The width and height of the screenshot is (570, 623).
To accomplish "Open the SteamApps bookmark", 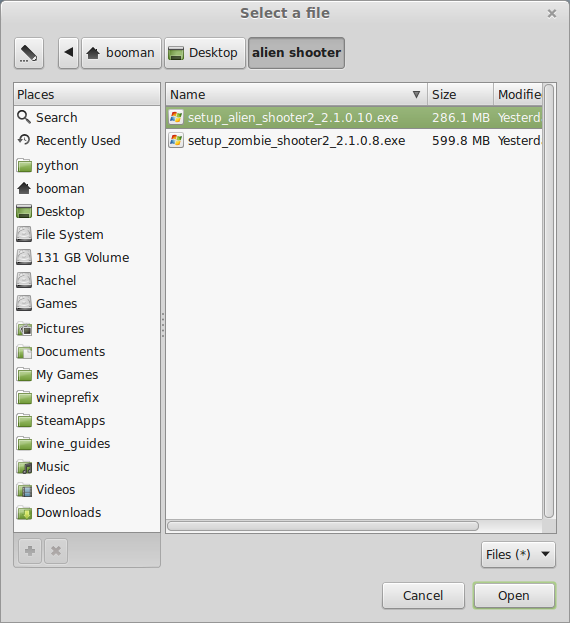I will (87, 421).
